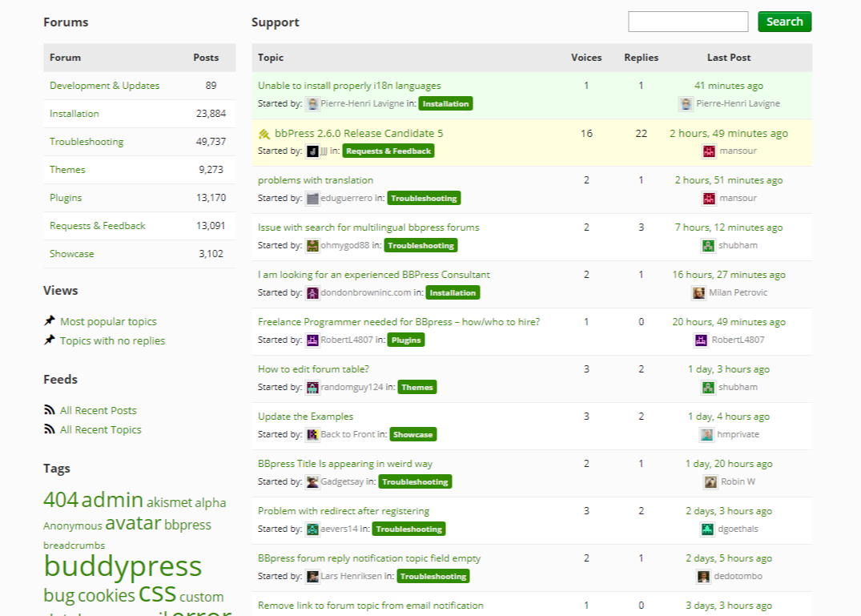Open the Freelance Programmer needed for BBpress topic
Viewport: 861px width, 616px height.
pos(399,322)
